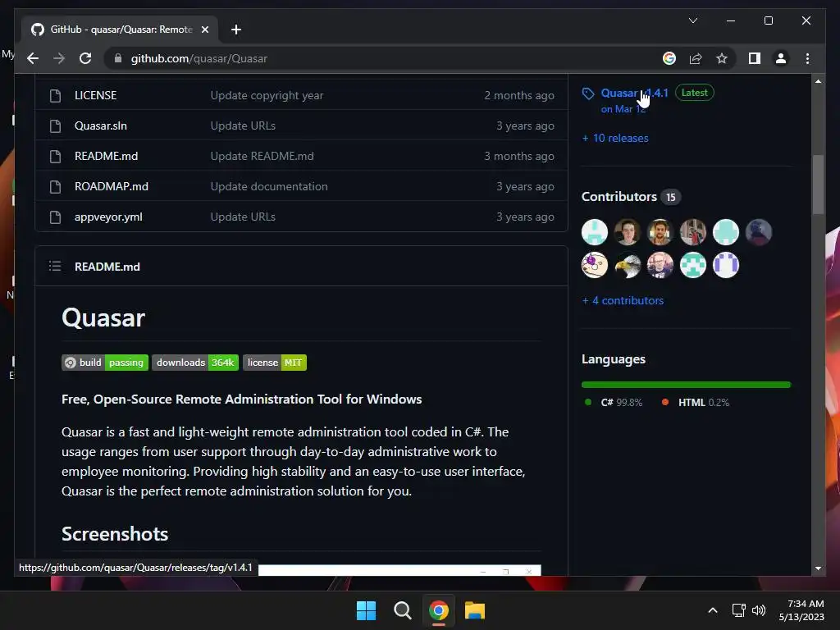Click '3 months ago' in README.md row
The width and height of the screenshot is (840, 630).
(519, 156)
